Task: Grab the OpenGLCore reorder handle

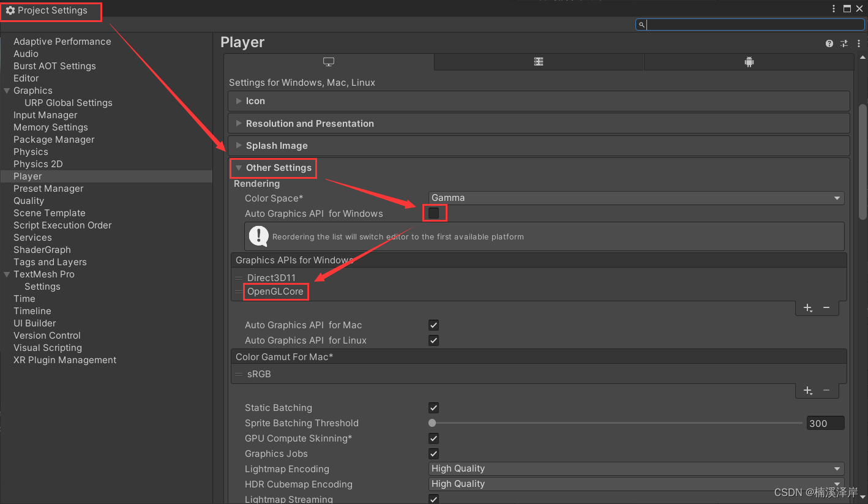Action: [239, 291]
